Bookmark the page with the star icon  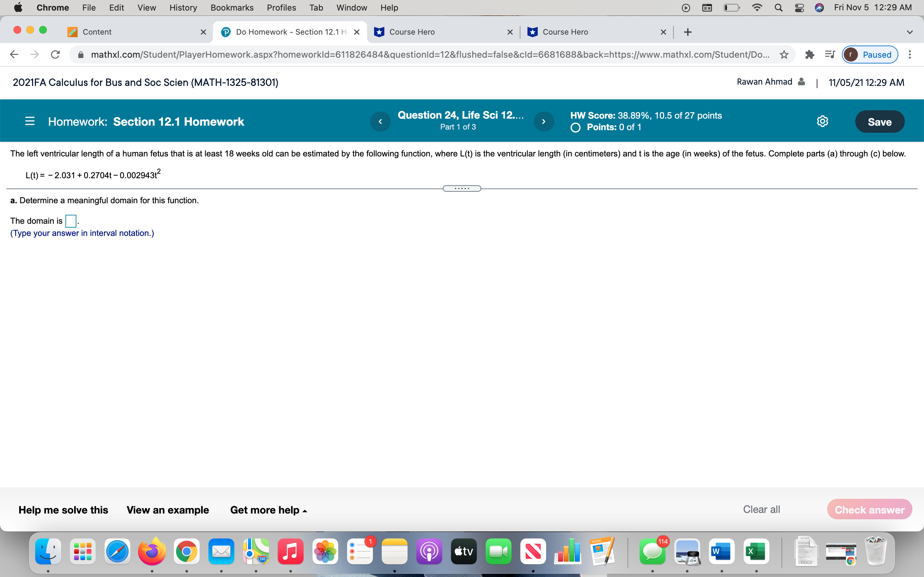783,54
